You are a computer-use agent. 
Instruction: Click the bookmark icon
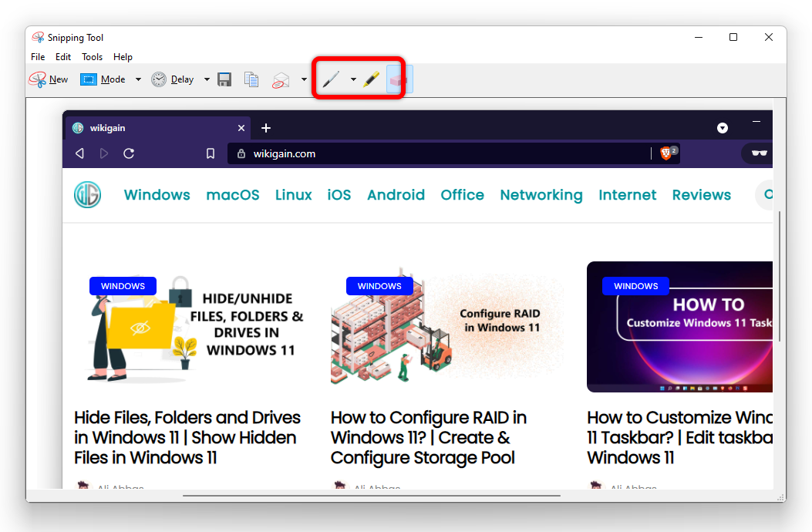pos(211,154)
